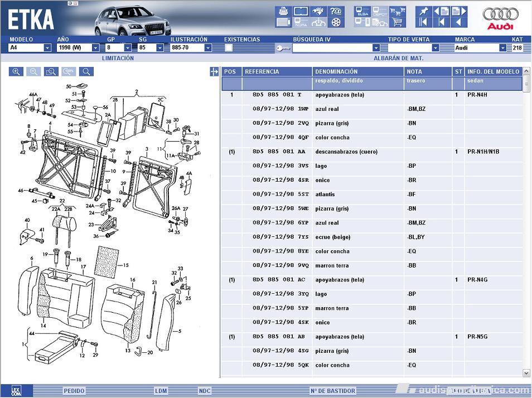Screen dimensions: 532x398
Task: Open the NORA monitor icon
Action: 301,22
